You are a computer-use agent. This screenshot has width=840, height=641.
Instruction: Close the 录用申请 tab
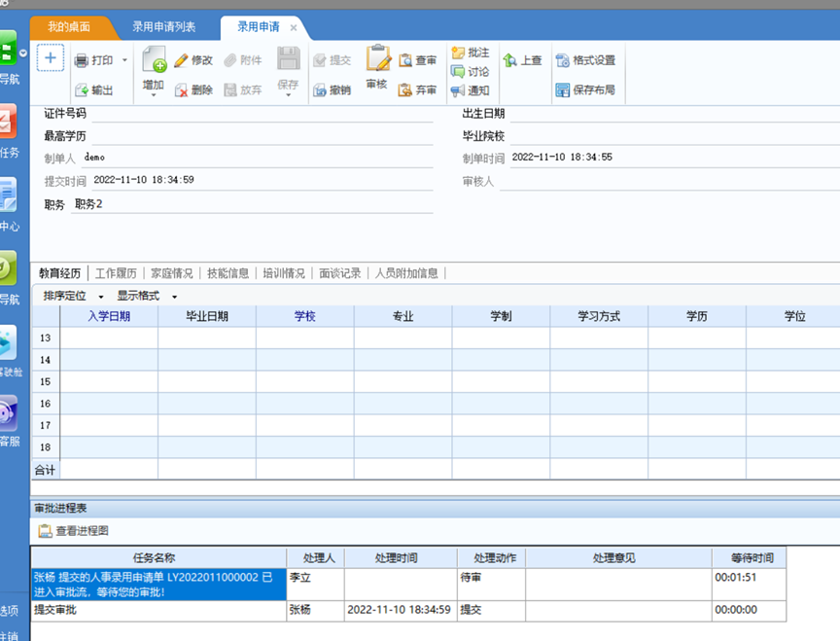click(x=294, y=27)
